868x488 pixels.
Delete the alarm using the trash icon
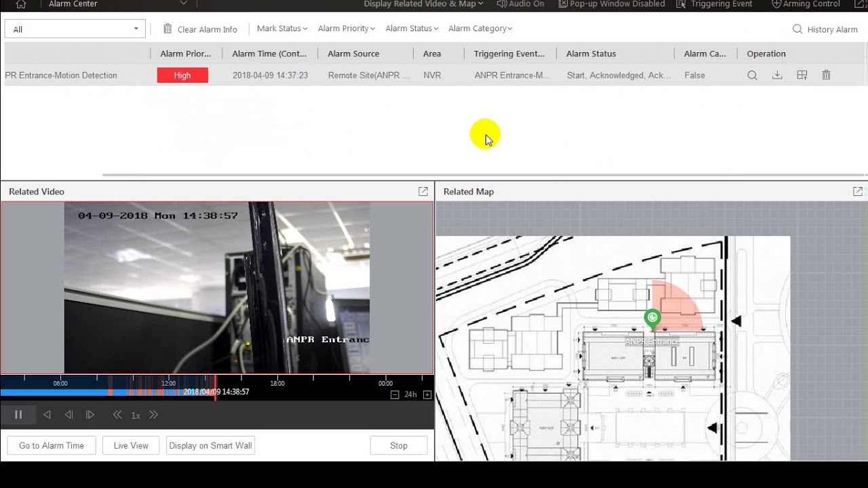coord(826,75)
